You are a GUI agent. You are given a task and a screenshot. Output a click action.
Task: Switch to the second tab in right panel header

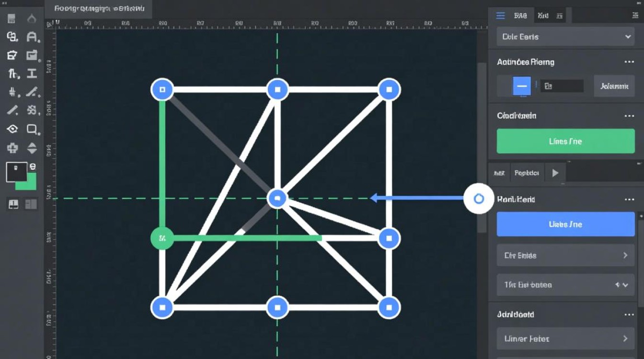pos(543,15)
